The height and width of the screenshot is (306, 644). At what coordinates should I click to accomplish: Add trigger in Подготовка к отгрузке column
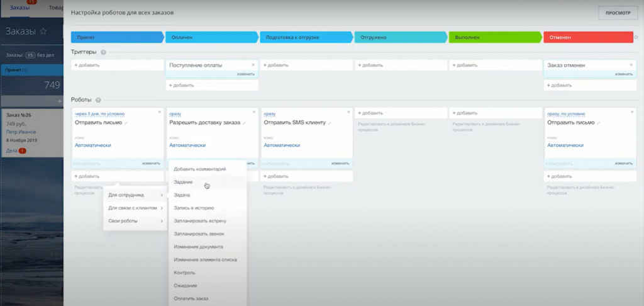pos(306,65)
